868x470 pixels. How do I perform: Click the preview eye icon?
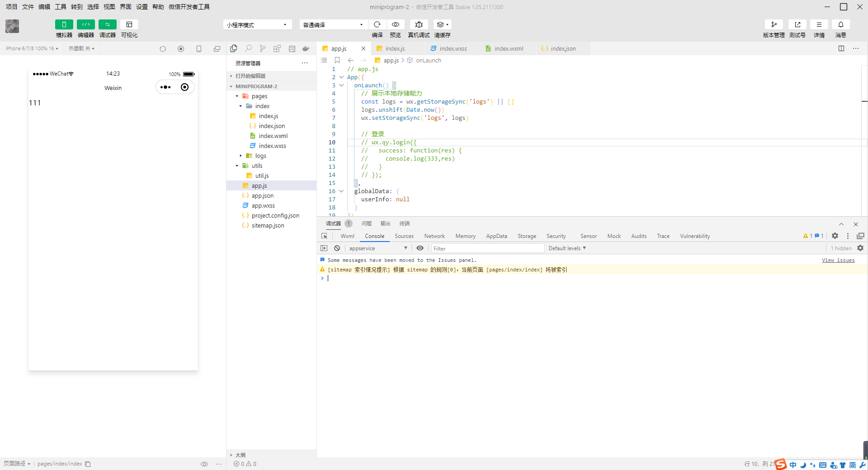click(395, 24)
